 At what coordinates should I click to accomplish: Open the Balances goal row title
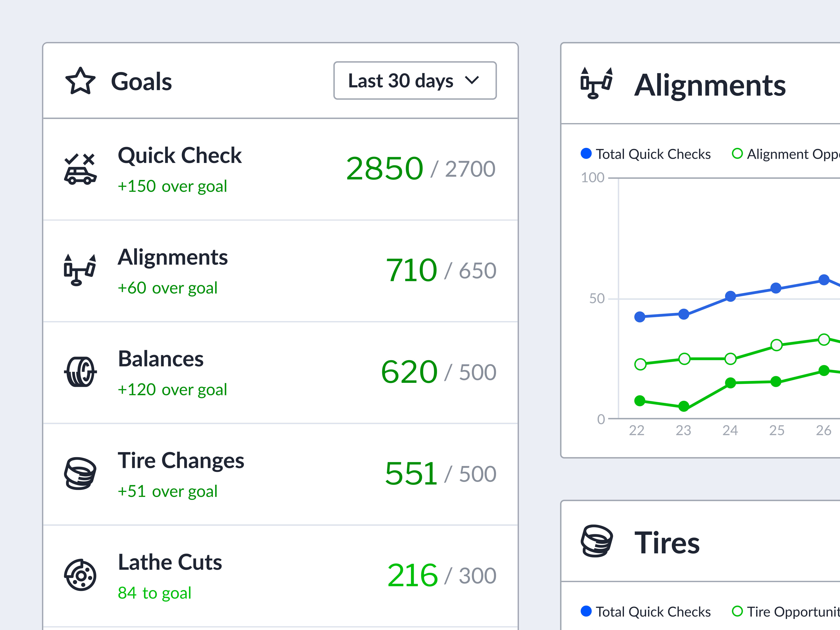coord(161,359)
